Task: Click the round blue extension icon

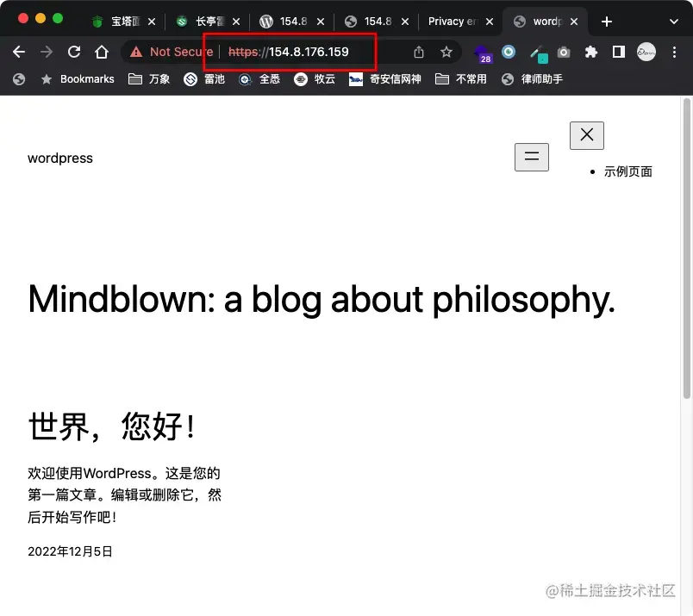Action: (509, 53)
